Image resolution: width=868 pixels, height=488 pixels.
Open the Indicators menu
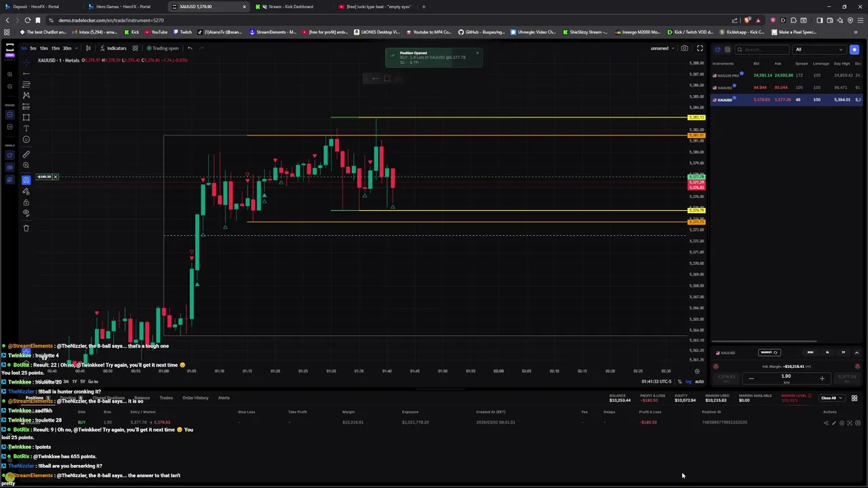113,48
